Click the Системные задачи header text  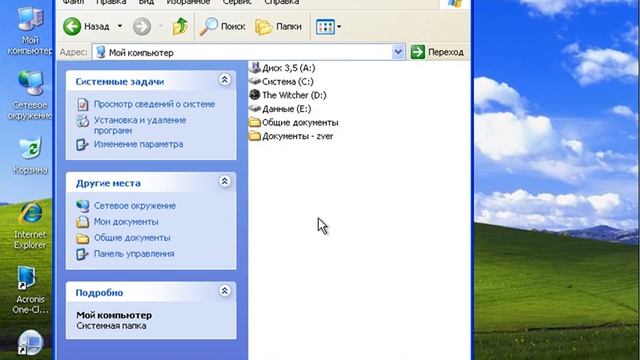(120, 82)
